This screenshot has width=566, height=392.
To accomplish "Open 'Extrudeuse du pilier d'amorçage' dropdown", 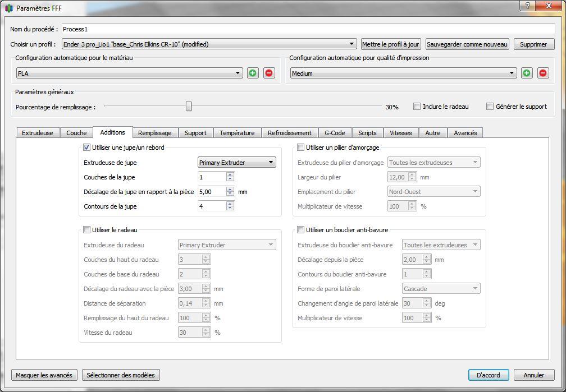I will 434,162.
